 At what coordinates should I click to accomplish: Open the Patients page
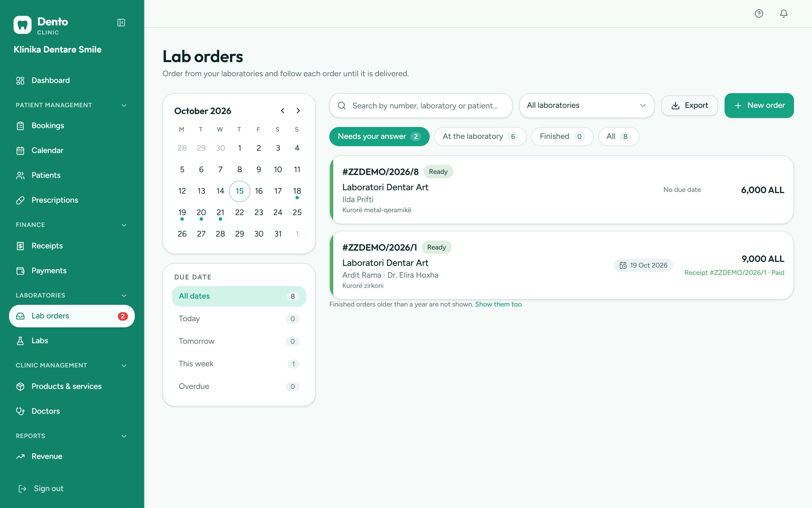[72, 175]
